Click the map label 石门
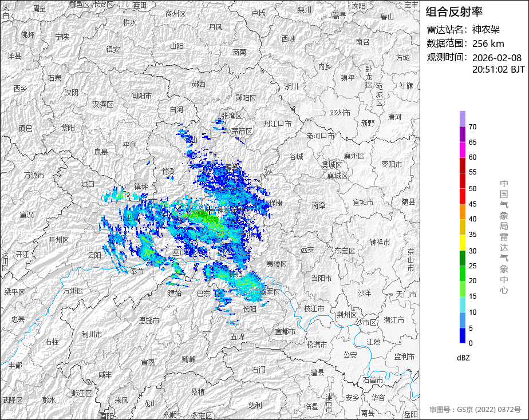529x420 pixels. pyautogui.click(x=259, y=370)
